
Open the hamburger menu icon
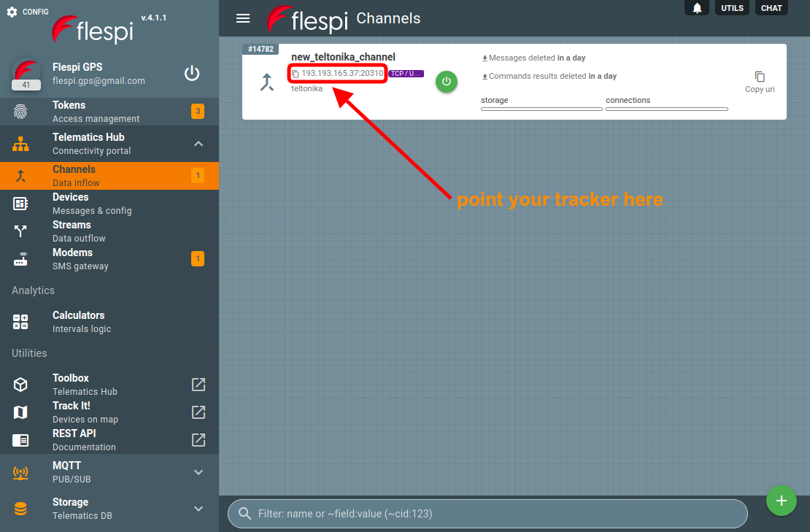pyautogui.click(x=243, y=18)
